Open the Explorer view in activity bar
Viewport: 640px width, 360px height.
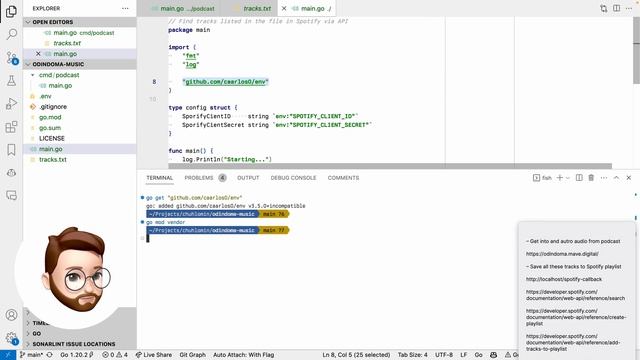coord(11,11)
